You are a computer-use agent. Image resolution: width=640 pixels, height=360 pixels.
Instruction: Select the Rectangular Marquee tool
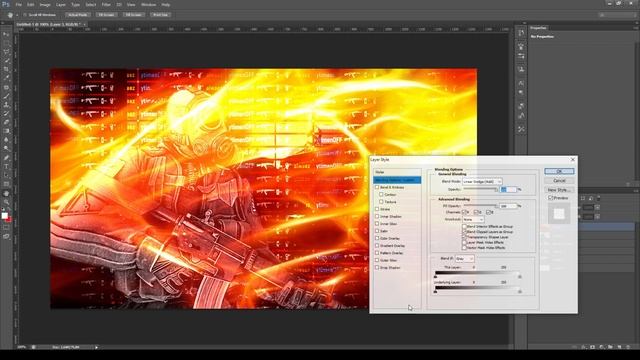coord(6,44)
